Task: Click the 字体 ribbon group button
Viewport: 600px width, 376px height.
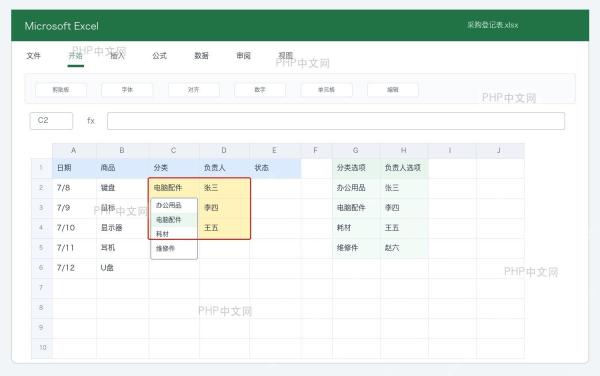Action: point(127,90)
